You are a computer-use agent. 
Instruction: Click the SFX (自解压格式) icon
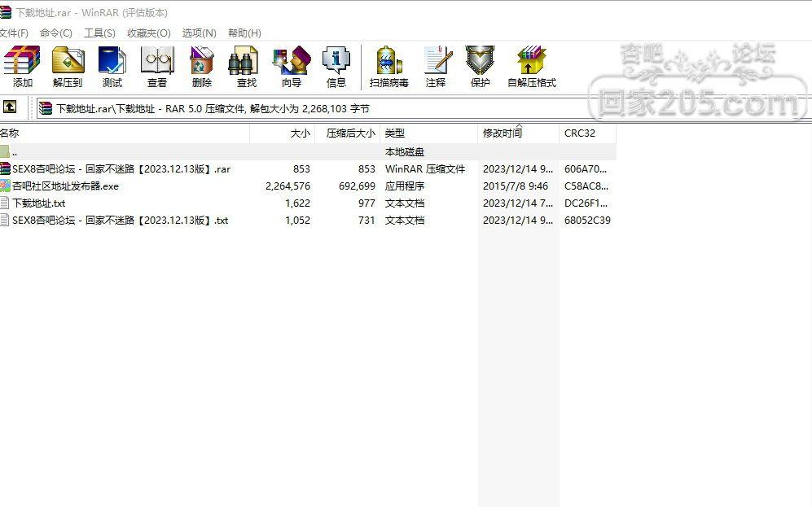pos(531,60)
